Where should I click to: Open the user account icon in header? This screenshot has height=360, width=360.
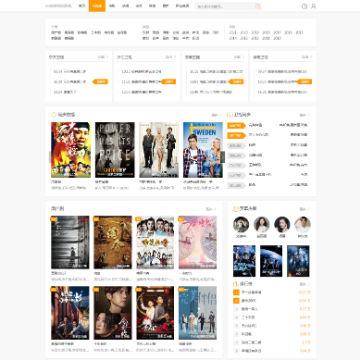(313, 6)
